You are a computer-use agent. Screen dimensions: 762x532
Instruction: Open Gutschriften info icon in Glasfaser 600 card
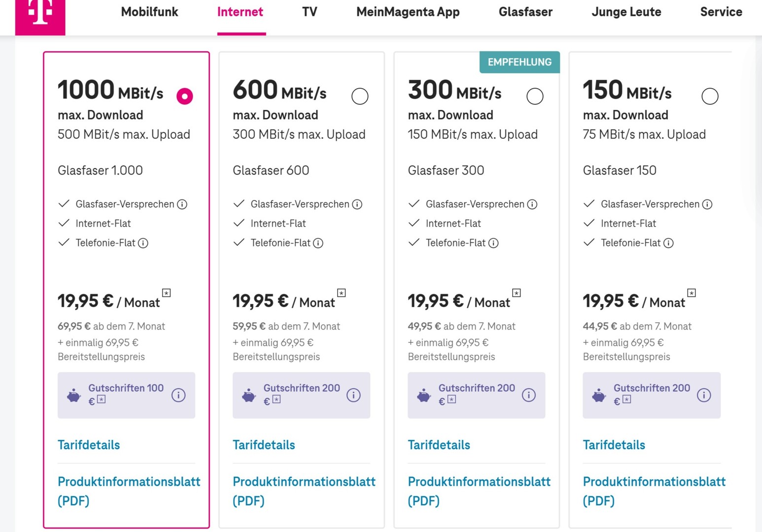353,395
